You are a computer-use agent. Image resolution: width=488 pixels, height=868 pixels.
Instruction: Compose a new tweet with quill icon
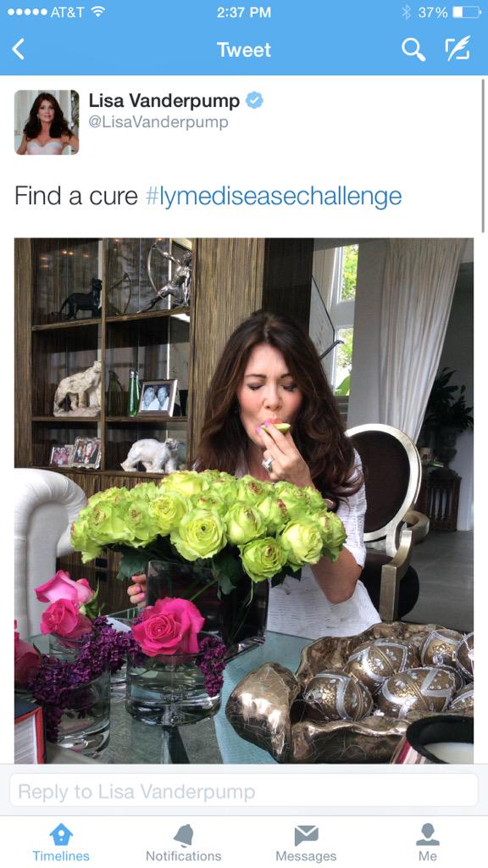(458, 48)
